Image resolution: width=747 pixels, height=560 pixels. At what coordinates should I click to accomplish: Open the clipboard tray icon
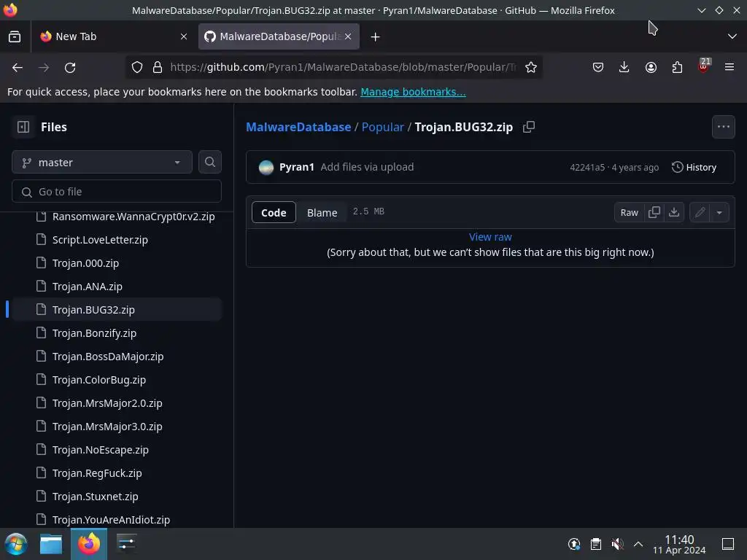pyautogui.click(x=595, y=544)
